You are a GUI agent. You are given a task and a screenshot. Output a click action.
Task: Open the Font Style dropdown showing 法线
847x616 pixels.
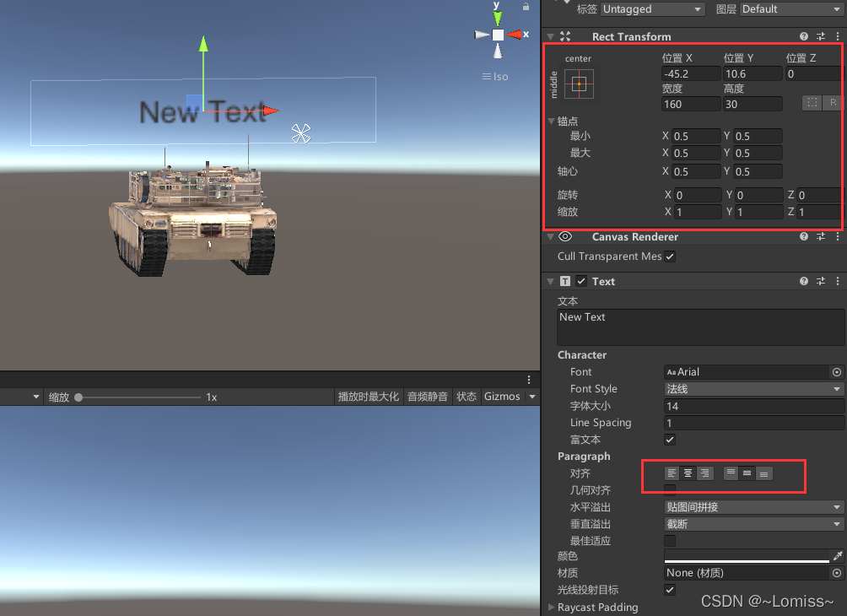[751, 388]
